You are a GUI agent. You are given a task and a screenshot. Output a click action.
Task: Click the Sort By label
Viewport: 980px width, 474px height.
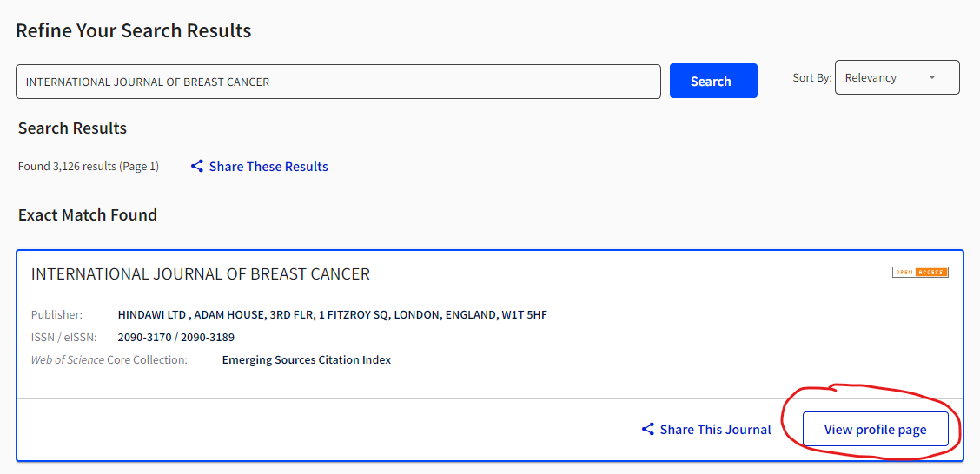click(811, 77)
